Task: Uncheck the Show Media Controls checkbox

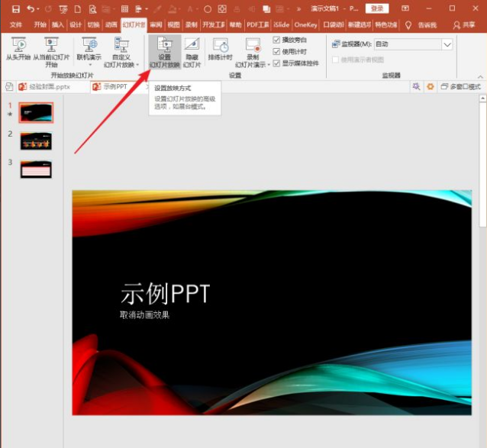Action: [276, 63]
